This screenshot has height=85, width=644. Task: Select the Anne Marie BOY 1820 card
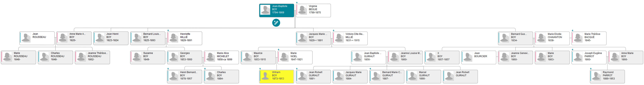(74, 38)
